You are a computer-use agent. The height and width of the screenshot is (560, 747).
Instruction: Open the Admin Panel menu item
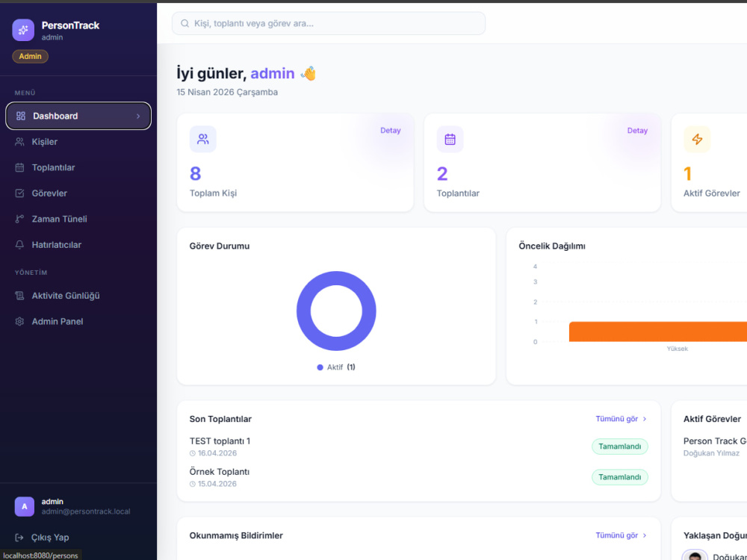coord(78,321)
